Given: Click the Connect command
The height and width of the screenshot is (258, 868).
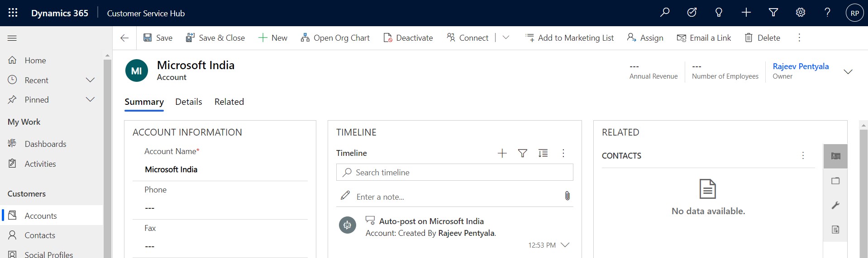Looking at the screenshot, I should tap(467, 38).
